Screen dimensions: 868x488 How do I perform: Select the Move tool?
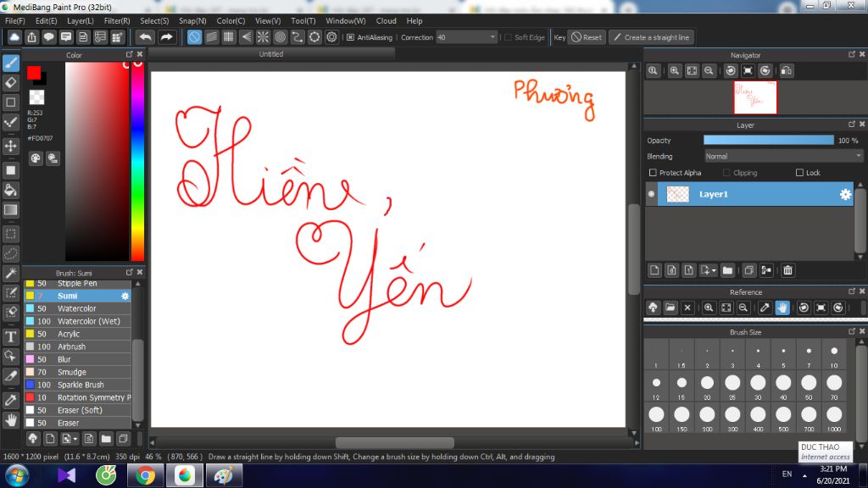[10, 146]
